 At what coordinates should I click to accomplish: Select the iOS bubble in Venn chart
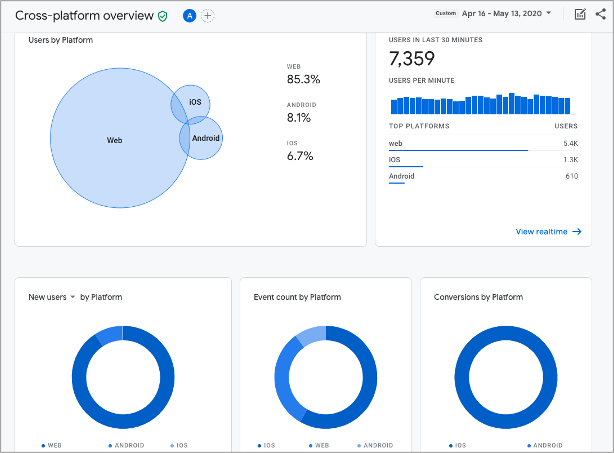195,102
